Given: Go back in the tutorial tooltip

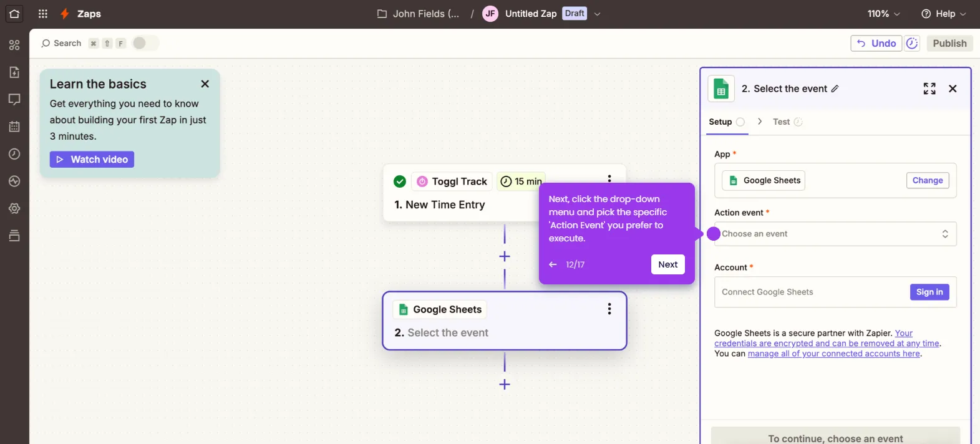Looking at the screenshot, I should coord(553,264).
